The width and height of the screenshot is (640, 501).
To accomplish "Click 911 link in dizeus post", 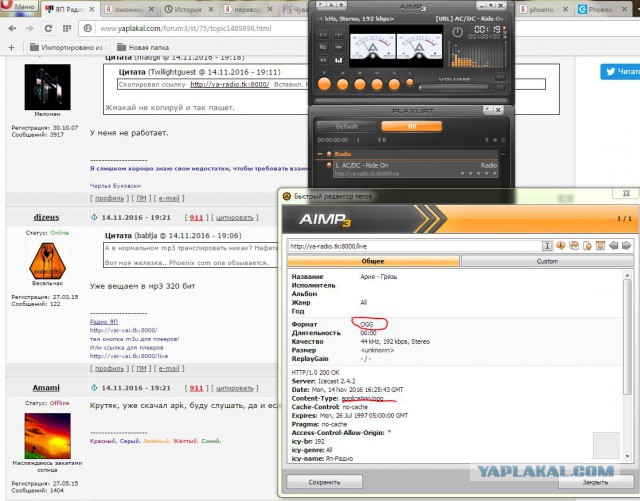I will [x=196, y=217].
